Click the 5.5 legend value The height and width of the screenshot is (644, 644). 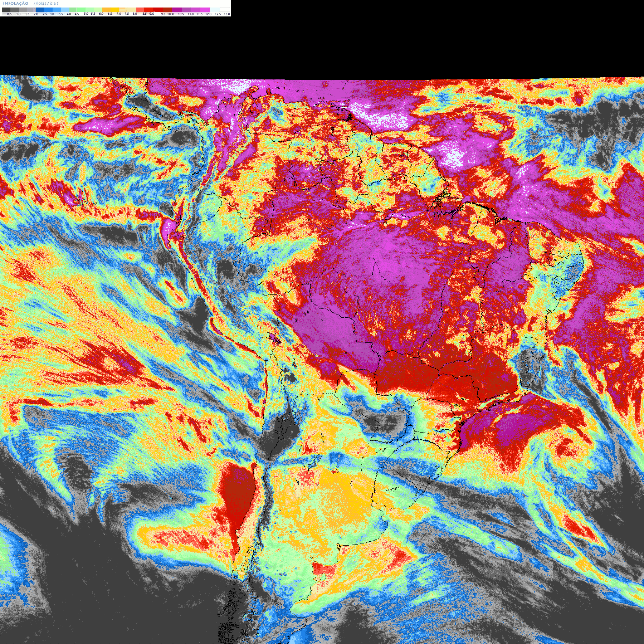click(x=93, y=14)
